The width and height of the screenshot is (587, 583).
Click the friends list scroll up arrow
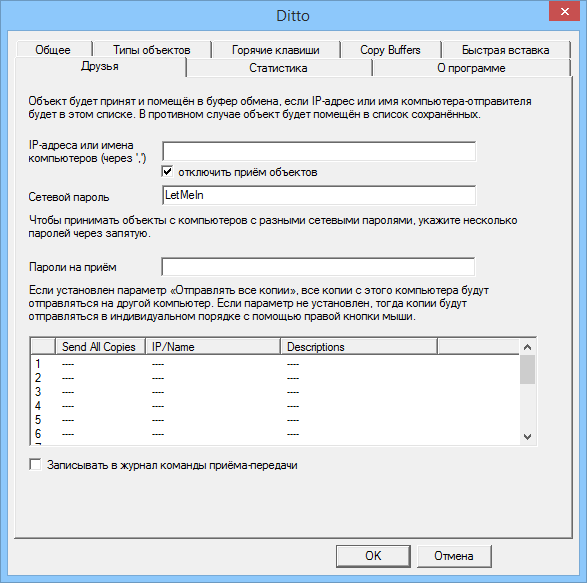click(x=527, y=347)
